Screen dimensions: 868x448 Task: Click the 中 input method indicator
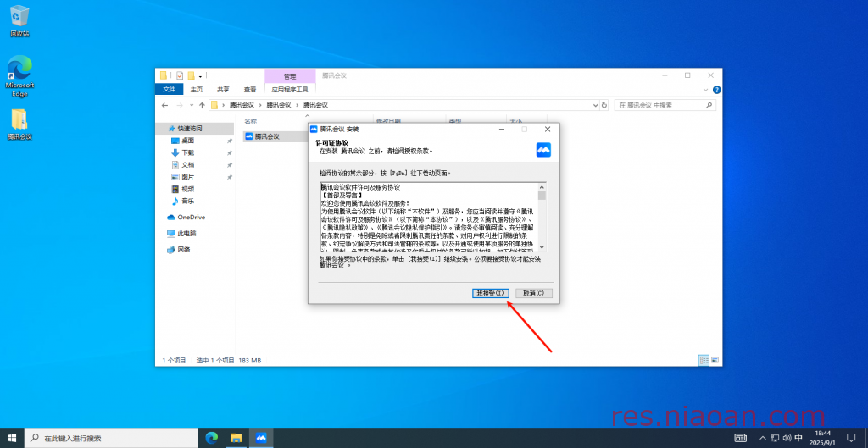coord(798,438)
